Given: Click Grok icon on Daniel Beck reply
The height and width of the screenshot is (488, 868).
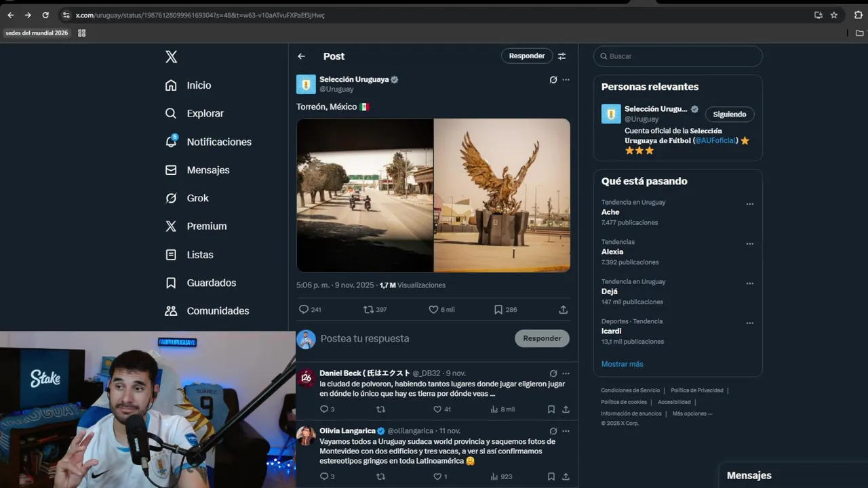Looking at the screenshot, I should pos(553,373).
